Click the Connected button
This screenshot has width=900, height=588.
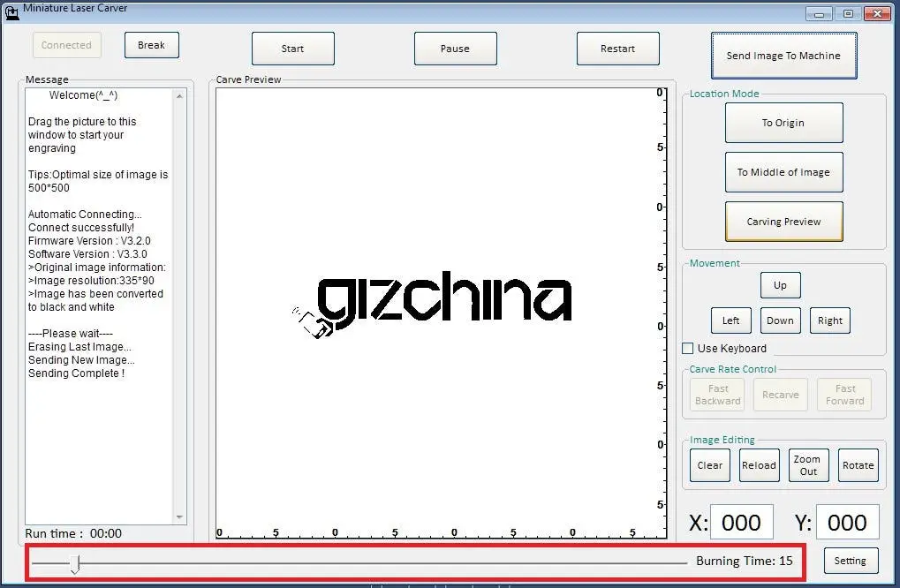(66, 45)
